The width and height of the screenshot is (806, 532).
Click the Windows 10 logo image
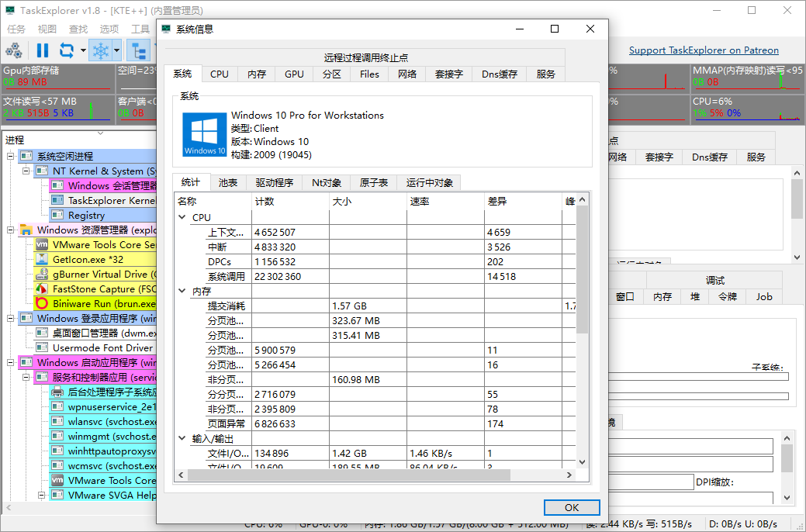pos(205,135)
